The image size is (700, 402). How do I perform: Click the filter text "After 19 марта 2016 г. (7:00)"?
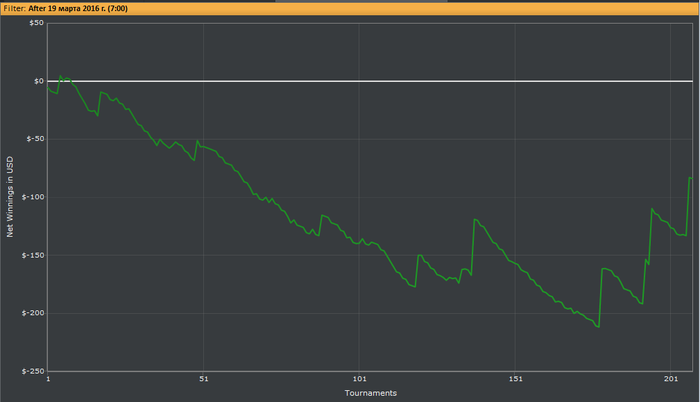pyautogui.click(x=78, y=8)
